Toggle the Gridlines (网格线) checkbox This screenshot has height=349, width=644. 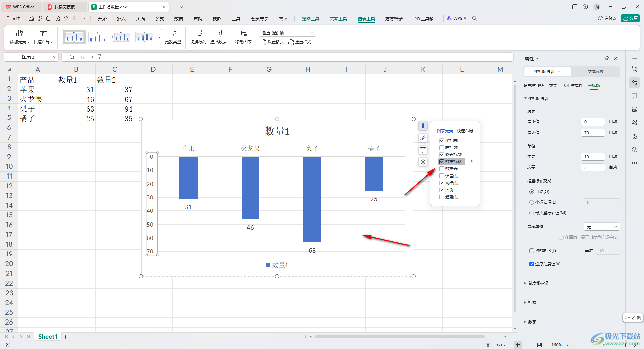(x=442, y=183)
